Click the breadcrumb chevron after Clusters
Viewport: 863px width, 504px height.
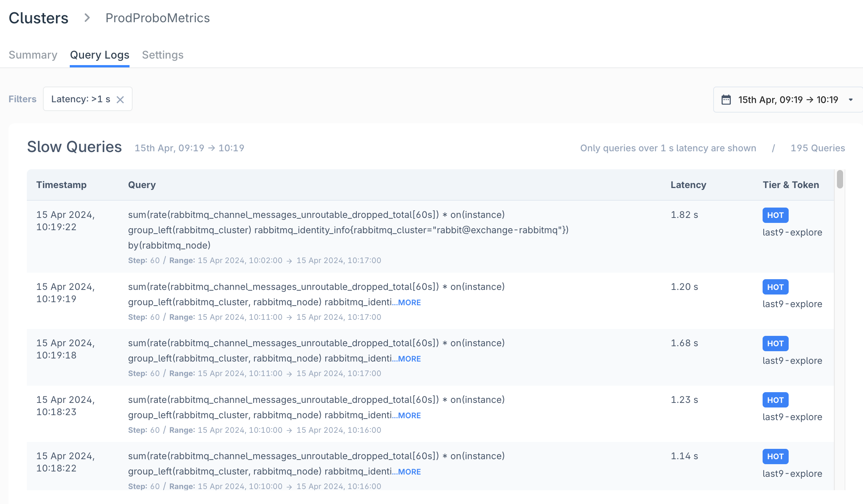[87, 18]
